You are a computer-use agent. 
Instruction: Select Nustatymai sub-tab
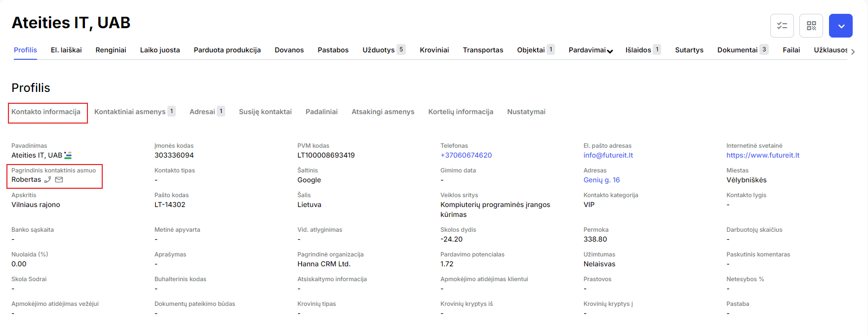point(526,112)
